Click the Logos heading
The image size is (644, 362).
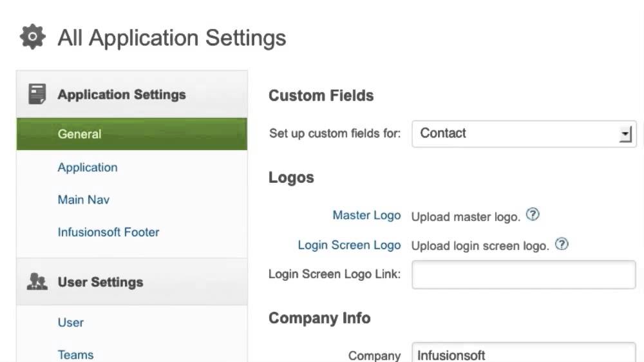291,178
